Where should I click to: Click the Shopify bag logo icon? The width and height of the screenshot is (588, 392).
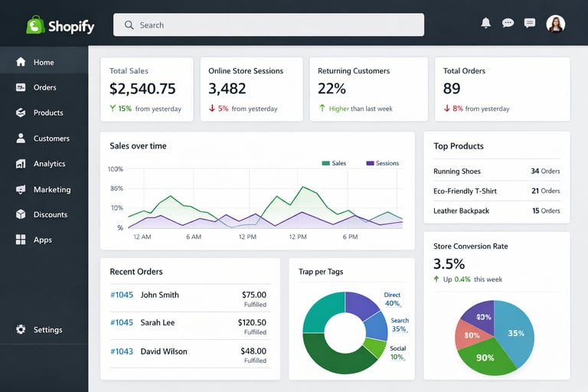click(x=36, y=24)
